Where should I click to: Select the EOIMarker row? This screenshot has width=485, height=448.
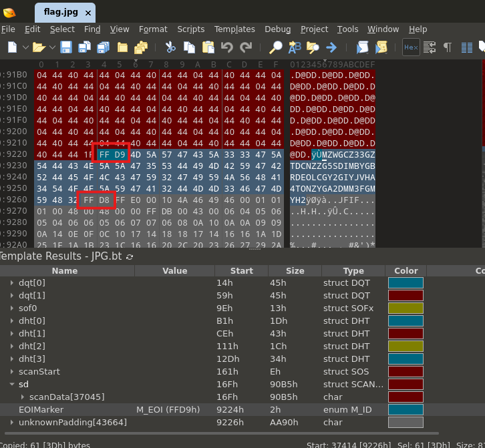[242, 410]
